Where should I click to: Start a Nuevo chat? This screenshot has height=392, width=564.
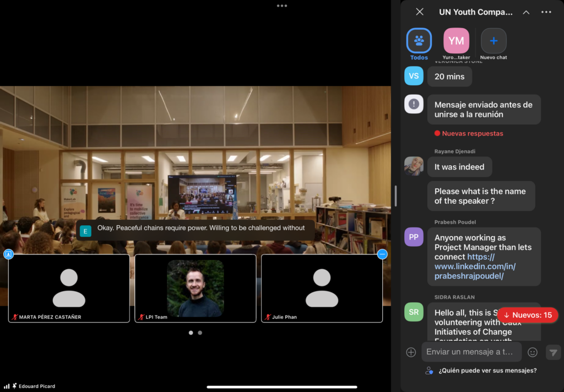pos(493,41)
